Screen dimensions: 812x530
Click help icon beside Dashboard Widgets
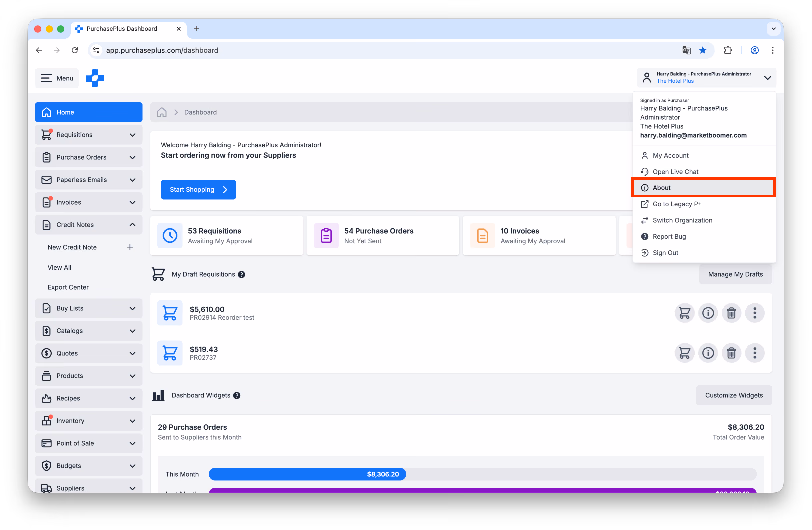[x=237, y=395]
